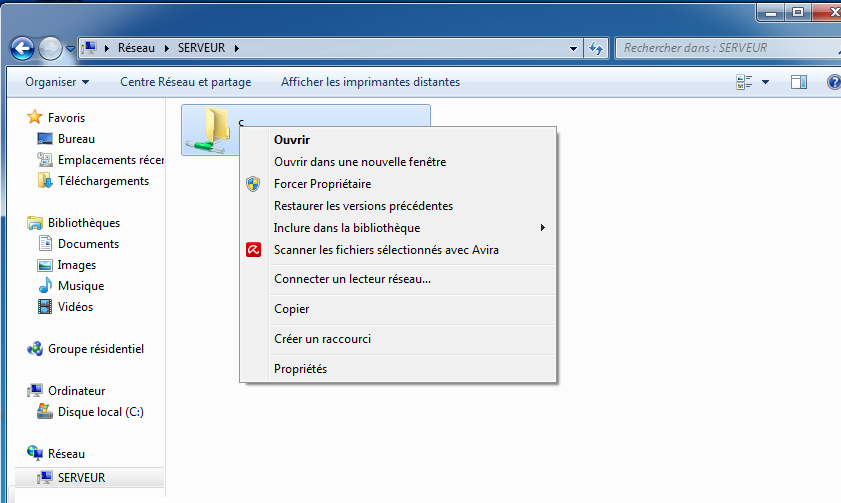Screen dimensions: 841x503
Task: Click the Avira scan icon in context menu
Action: click(x=254, y=250)
